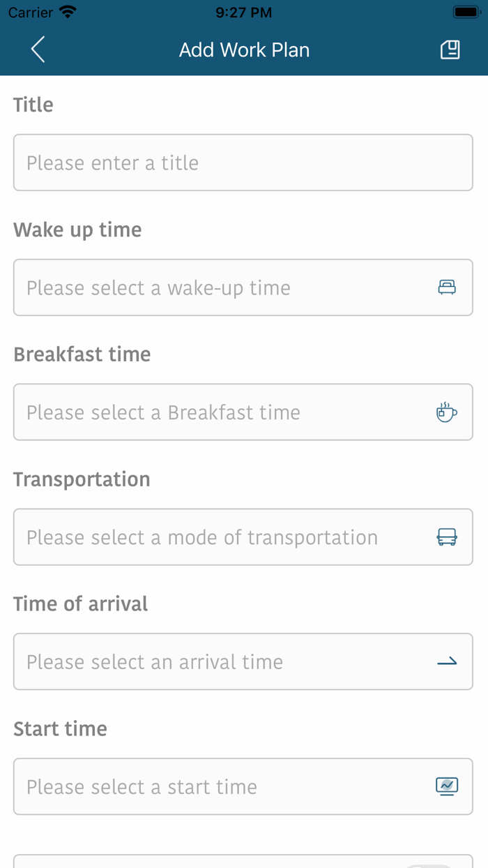Open the Breakfast time selector

point(223,412)
